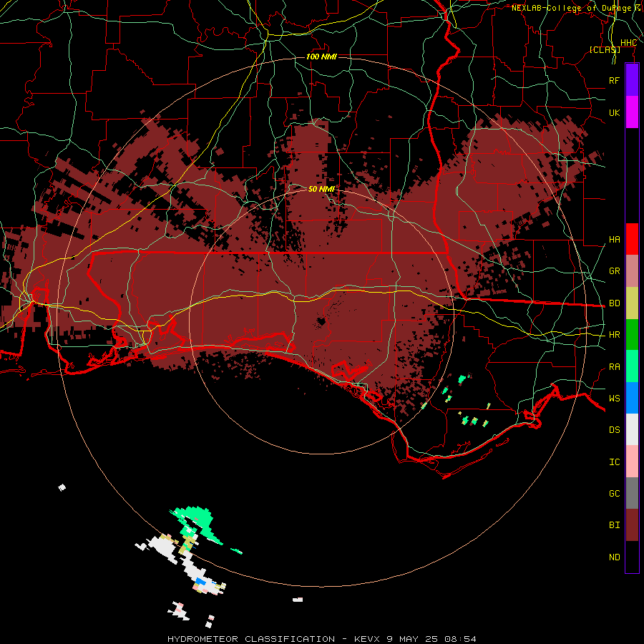
Task: Click the 'WS' legend label
Action: click(x=614, y=399)
